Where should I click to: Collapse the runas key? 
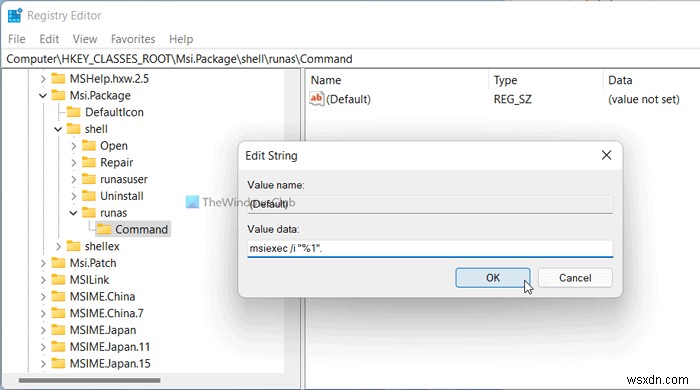click(x=74, y=213)
